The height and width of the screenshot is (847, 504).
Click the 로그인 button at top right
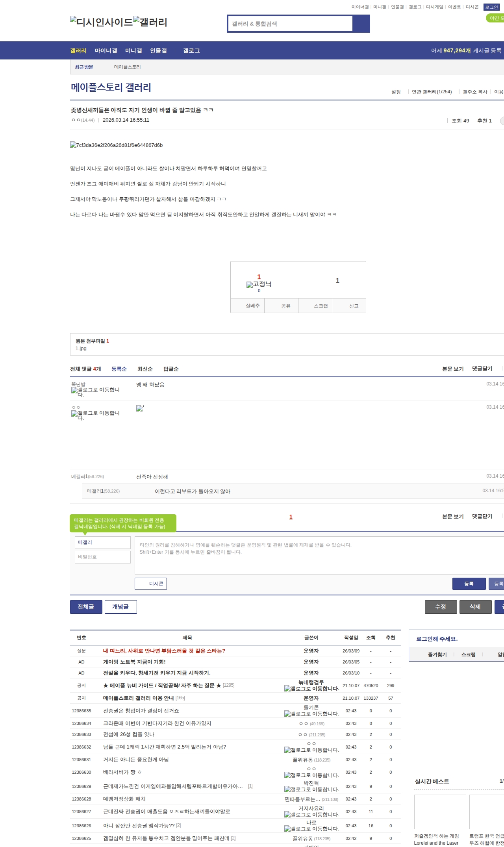[491, 7]
